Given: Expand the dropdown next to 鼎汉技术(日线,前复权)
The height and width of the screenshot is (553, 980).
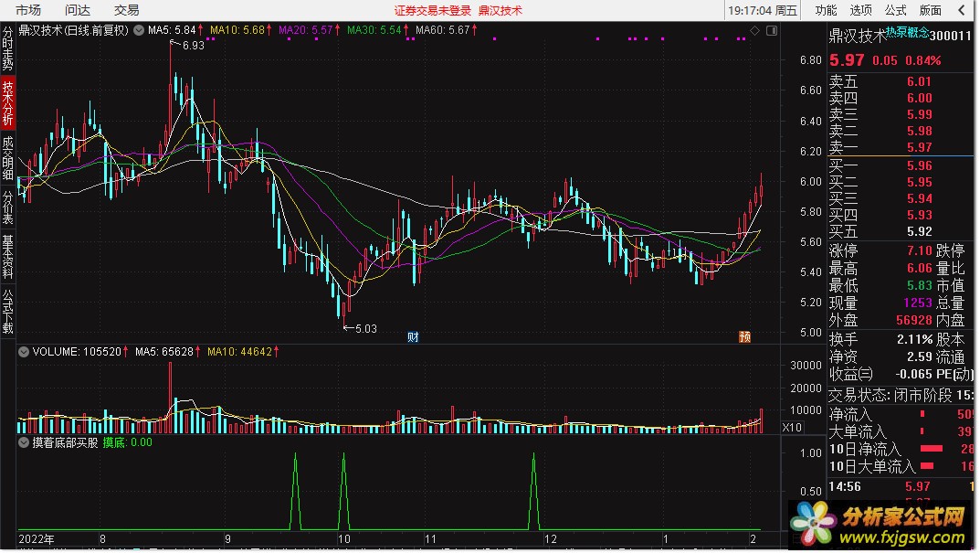Looking at the screenshot, I should click(139, 30).
